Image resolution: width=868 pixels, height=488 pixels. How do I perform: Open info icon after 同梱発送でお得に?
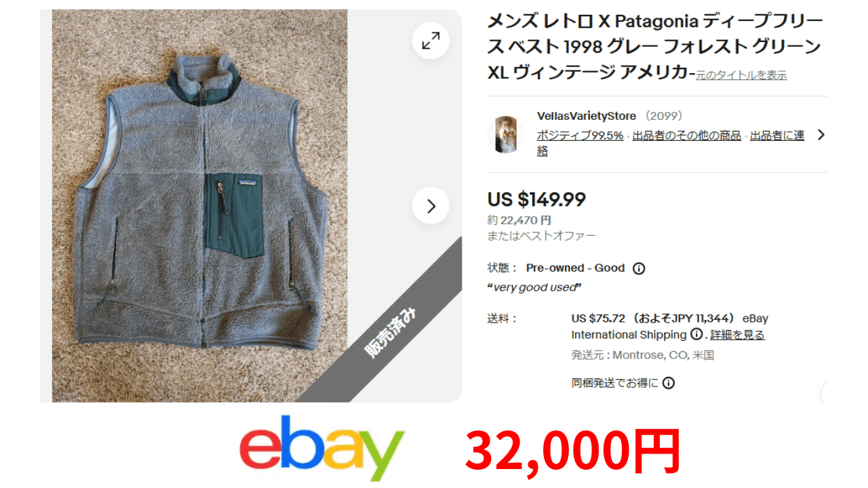point(669,383)
